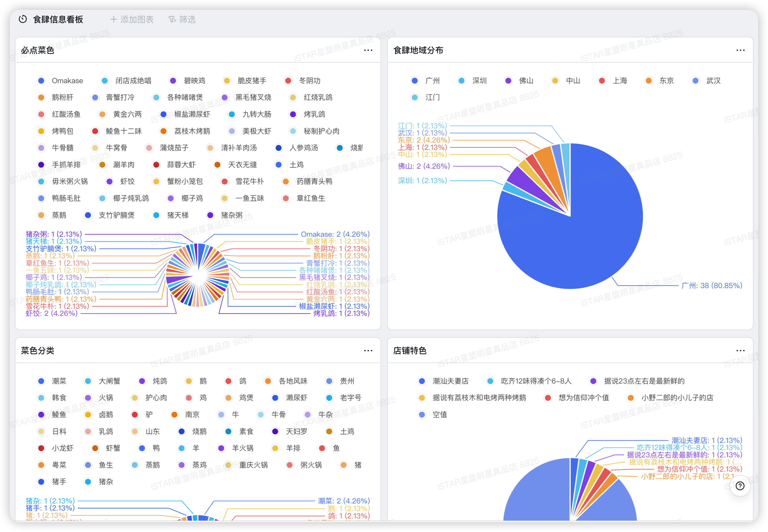Open the more options menu on 店铺特色
The height and width of the screenshot is (532, 768).
(x=740, y=351)
